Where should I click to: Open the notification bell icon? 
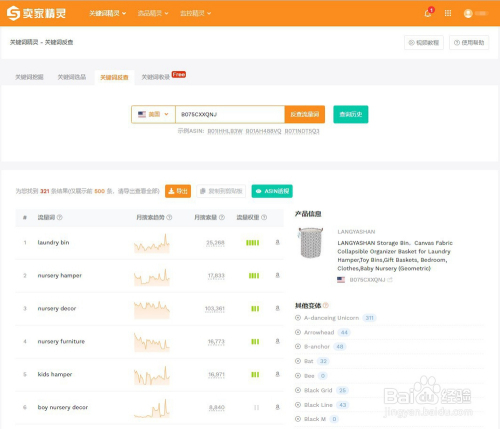click(x=428, y=13)
